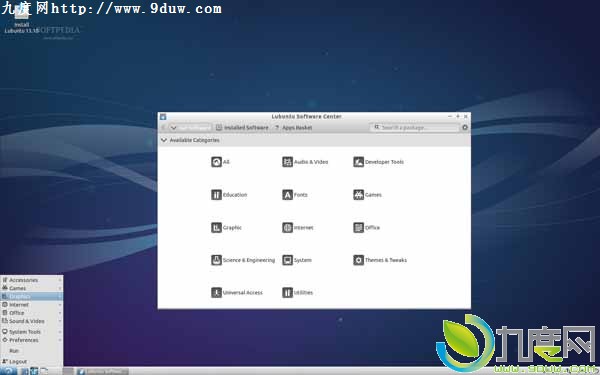
Task: Open Preferences submenu in start menu
Action: pyautogui.click(x=32, y=340)
